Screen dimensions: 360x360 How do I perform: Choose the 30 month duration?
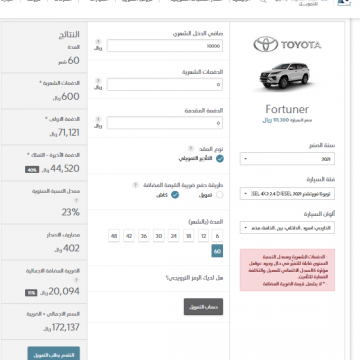159,236
